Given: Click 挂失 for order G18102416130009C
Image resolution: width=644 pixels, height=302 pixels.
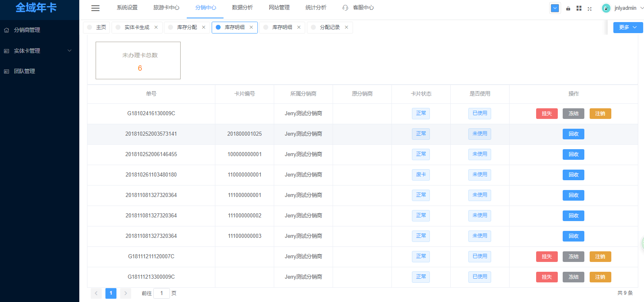Looking at the screenshot, I should click(546, 114).
